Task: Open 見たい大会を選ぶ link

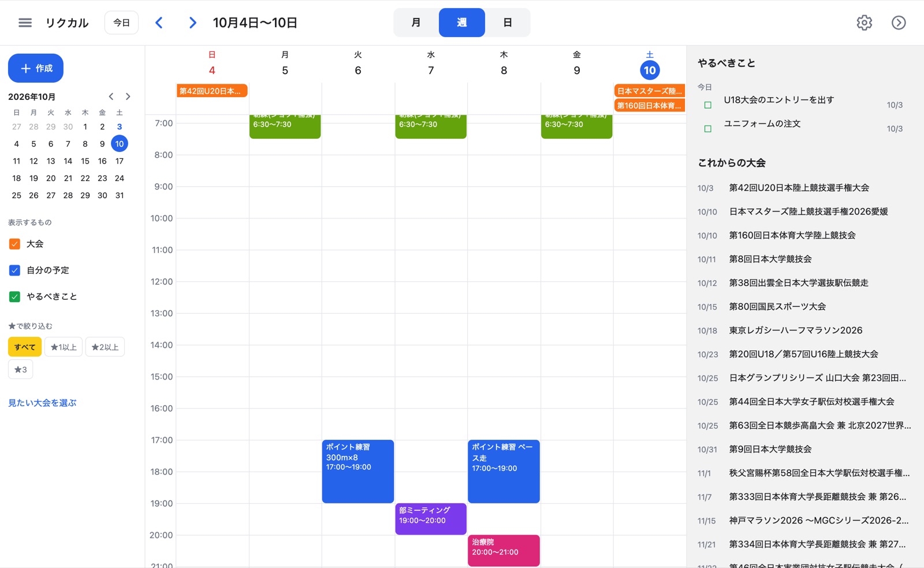Action: point(42,403)
